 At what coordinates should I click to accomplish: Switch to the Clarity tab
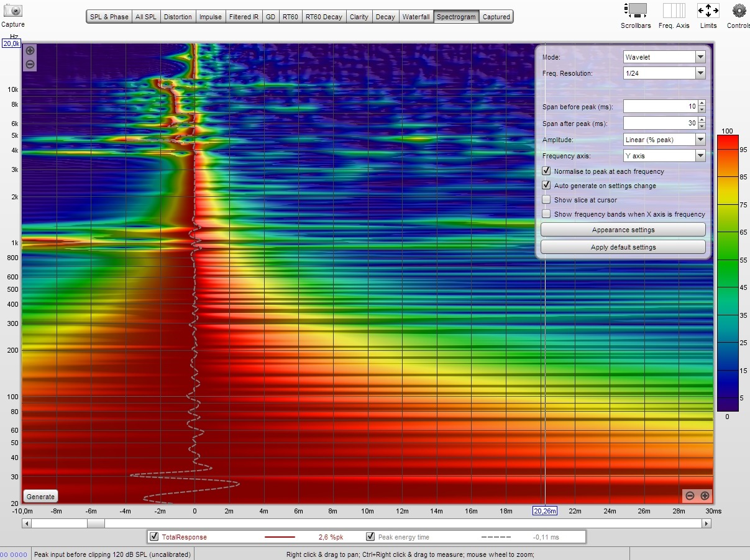coord(359,17)
